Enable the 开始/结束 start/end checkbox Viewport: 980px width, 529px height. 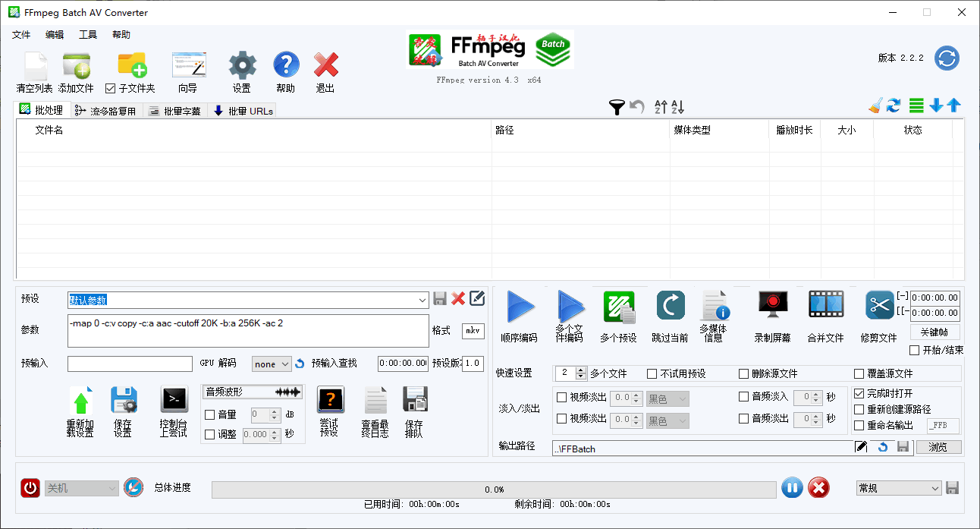[x=915, y=351]
